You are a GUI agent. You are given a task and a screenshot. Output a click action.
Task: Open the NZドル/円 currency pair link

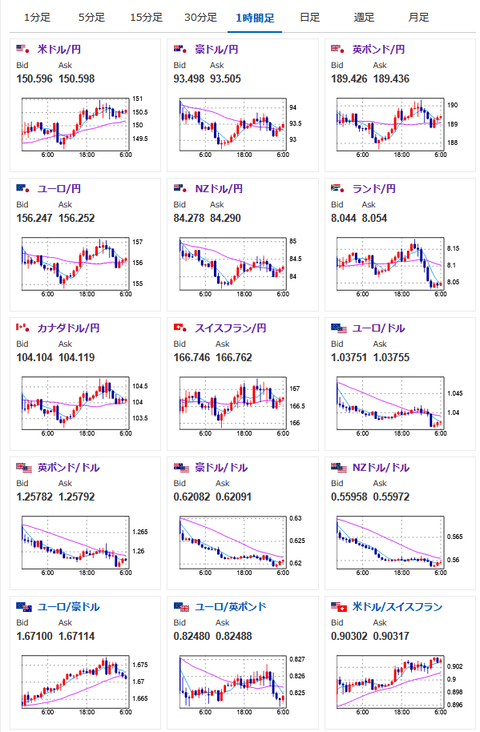[x=219, y=189]
